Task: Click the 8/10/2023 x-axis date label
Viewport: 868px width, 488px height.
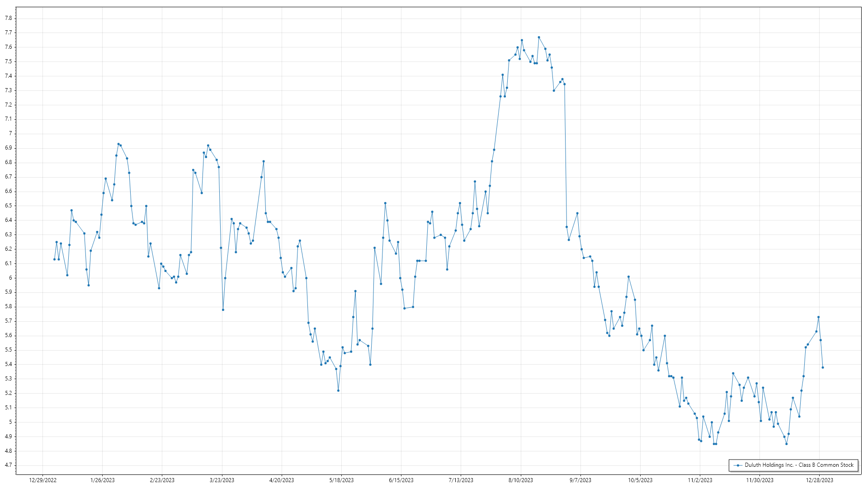Action: click(520, 480)
